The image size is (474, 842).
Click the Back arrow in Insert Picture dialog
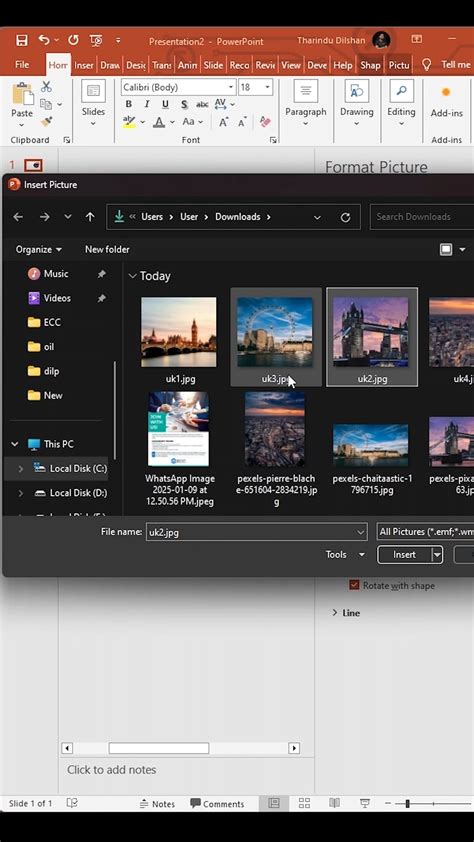[x=18, y=217]
